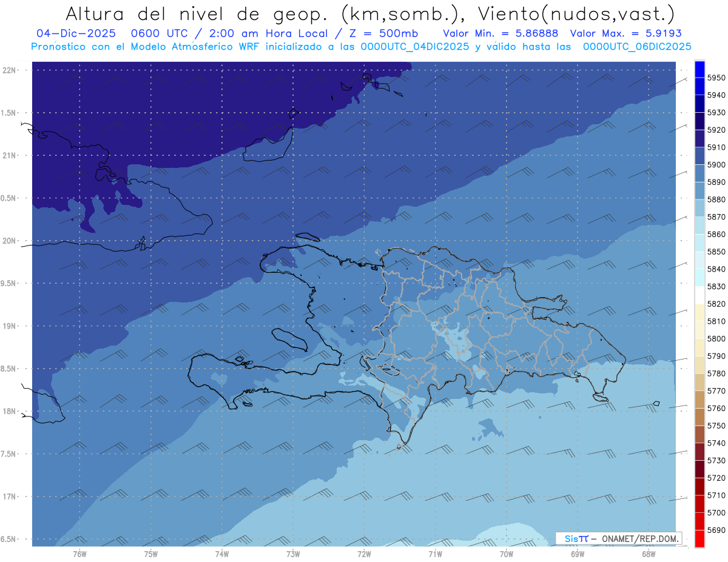
Task: Click the '72W' longitude label
Action: pos(364,554)
